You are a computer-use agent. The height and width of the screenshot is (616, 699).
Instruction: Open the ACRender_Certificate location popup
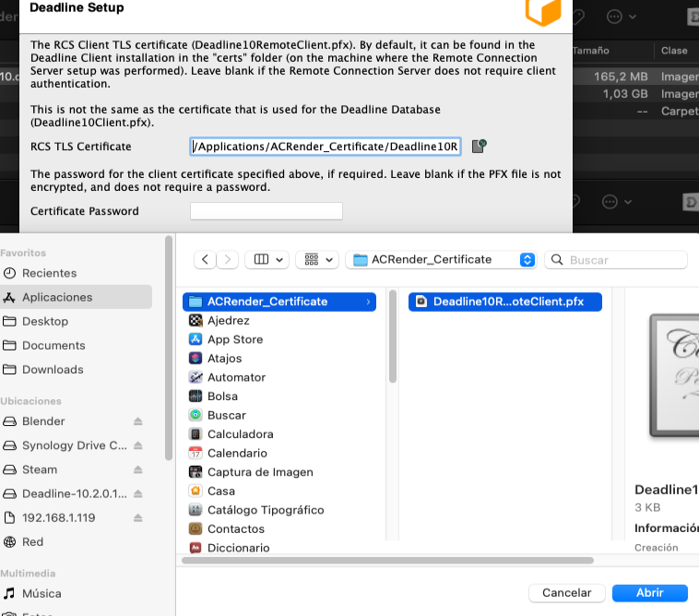[x=442, y=259]
